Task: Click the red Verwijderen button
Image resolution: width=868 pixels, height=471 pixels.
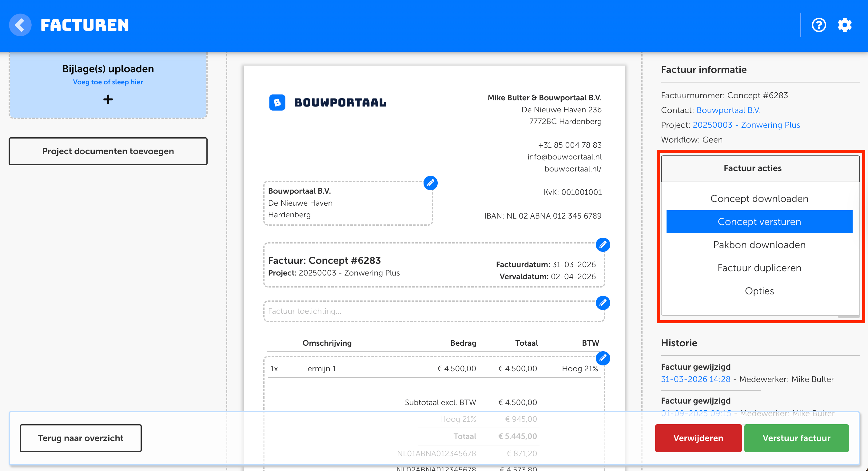Action: (x=698, y=438)
